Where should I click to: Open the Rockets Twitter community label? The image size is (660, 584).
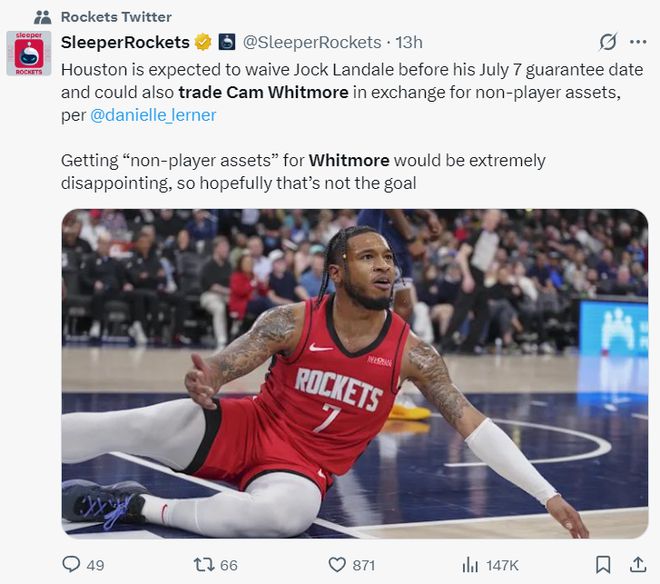(x=116, y=17)
